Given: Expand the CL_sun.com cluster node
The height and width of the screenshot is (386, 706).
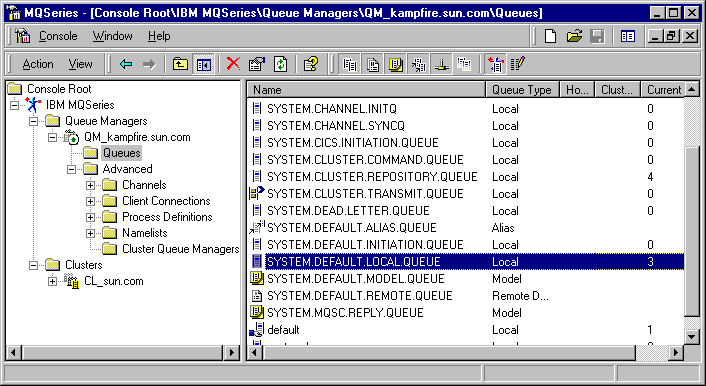Looking at the screenshot, I should pos(53,282).
